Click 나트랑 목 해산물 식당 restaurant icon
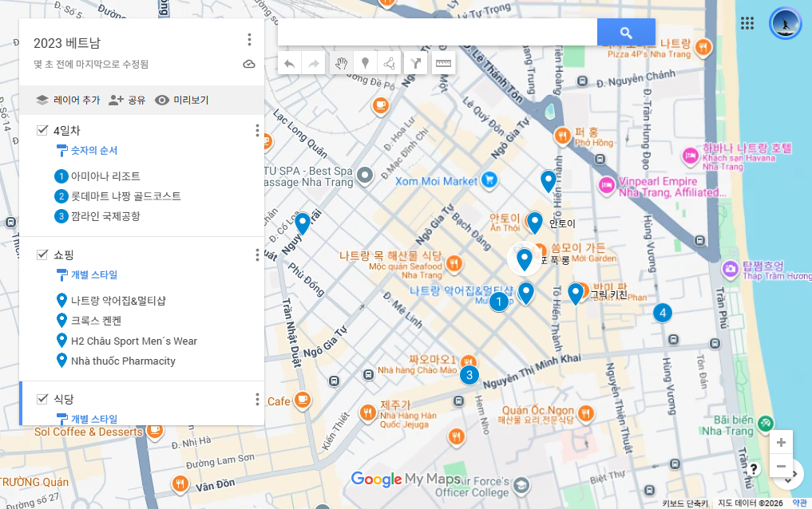Screen dimensions: 812x509 454,263
